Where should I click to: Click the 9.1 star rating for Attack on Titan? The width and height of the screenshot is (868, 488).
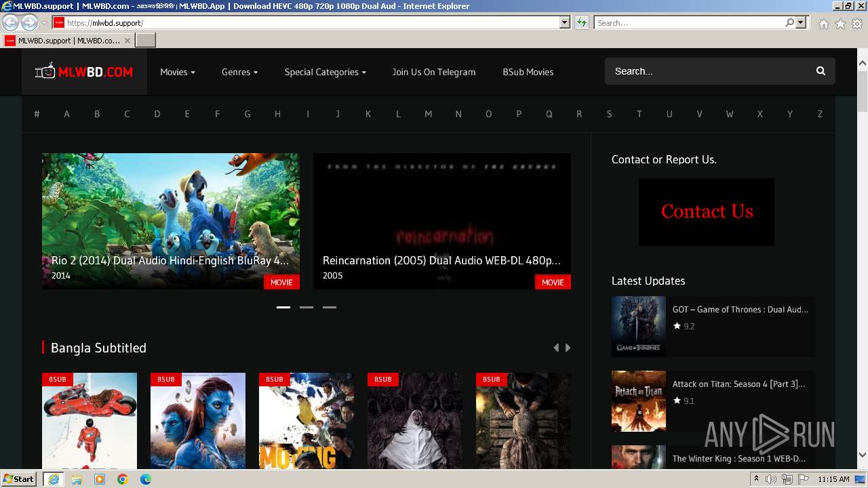coord(684,401)
